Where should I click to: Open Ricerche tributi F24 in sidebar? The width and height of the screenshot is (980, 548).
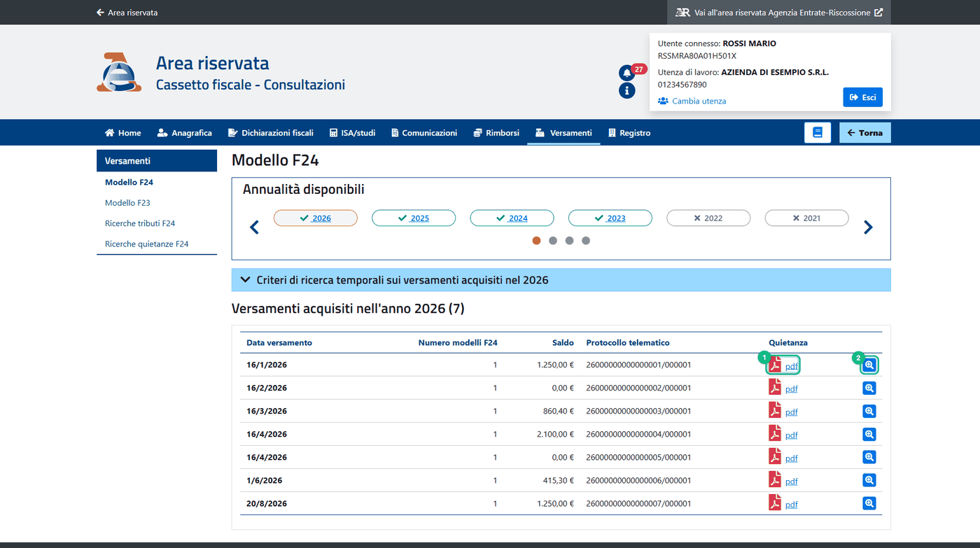pos(140,223)
